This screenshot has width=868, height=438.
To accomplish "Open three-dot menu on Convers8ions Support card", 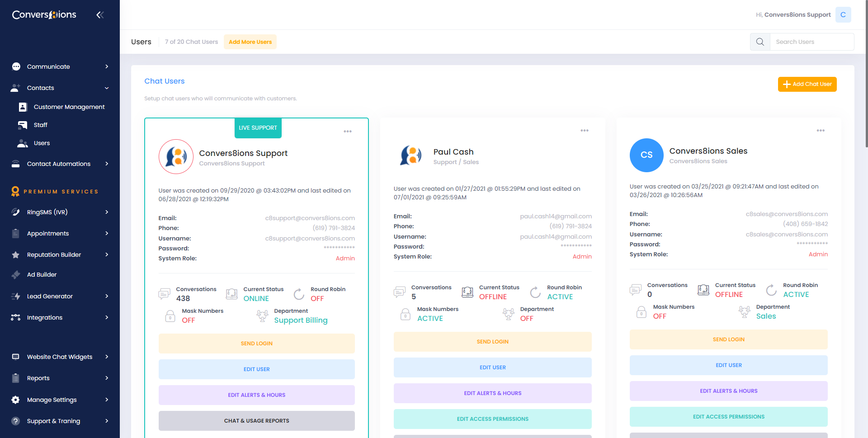I will pos(347,132).
